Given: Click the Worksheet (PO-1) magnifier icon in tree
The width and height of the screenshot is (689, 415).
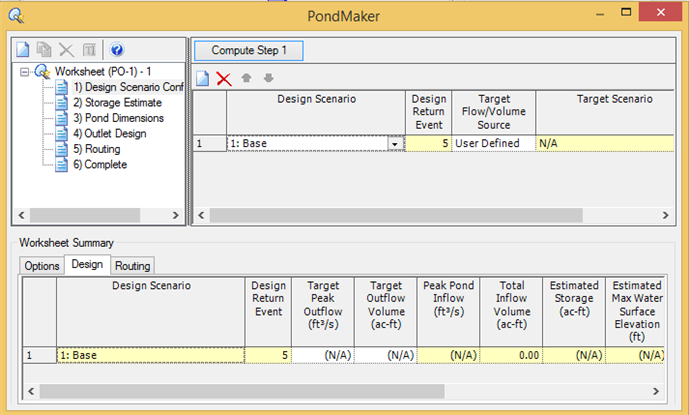Looking at the screenshot, I should point(43,71).
